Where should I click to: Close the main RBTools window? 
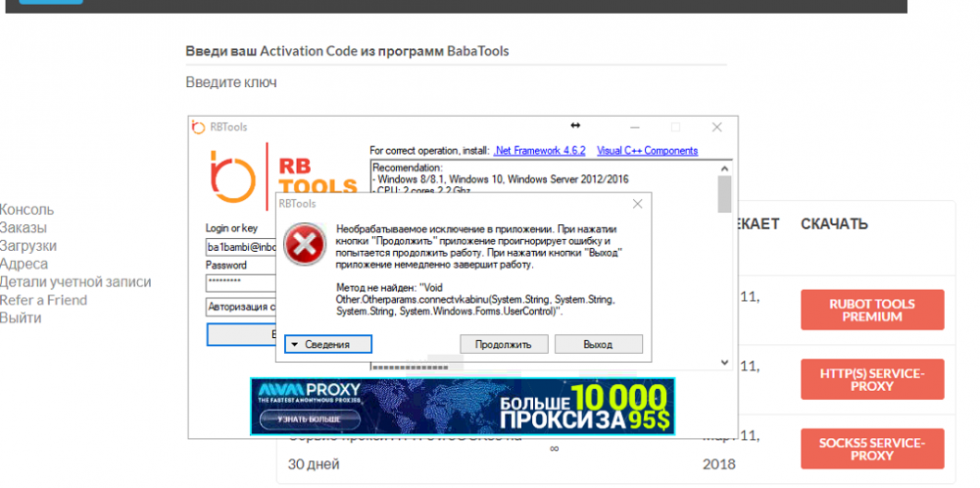(x=716, y=126)
